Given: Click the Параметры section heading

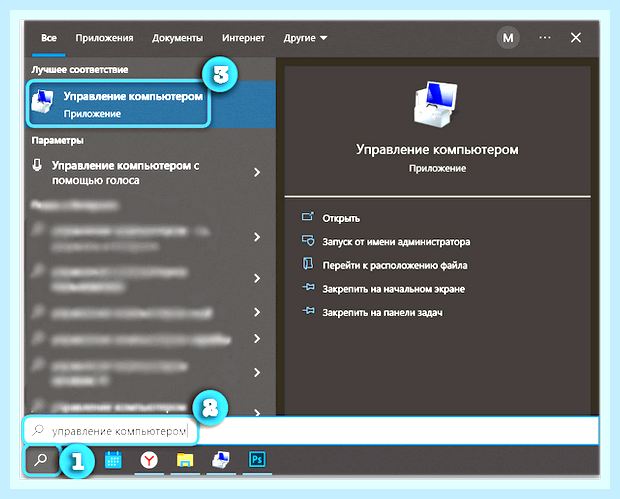Looking at the screenshot, I should point(58,140).
